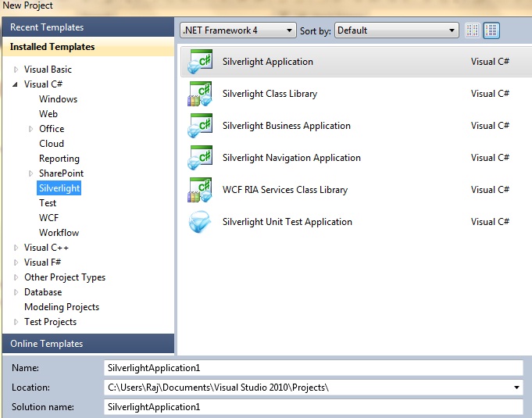Click the 'Silverlight Business Application' template name
This screenshot has width=532, height=418.
(x=287, y=126)
